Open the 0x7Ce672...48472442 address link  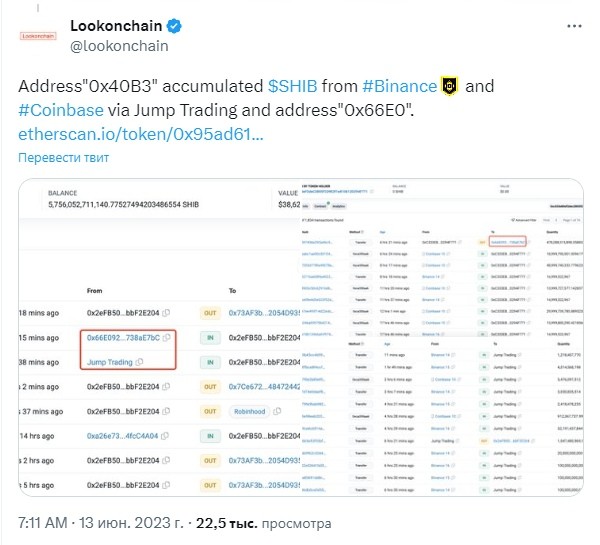pyautogui.click(x=264, y=387)
